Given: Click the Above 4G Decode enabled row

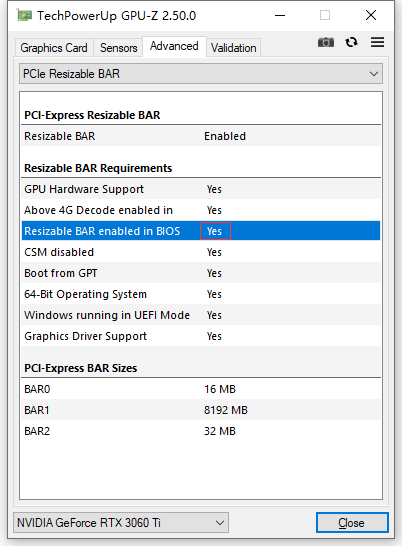Looking at the screenshot, I should [x=201, y=210].
